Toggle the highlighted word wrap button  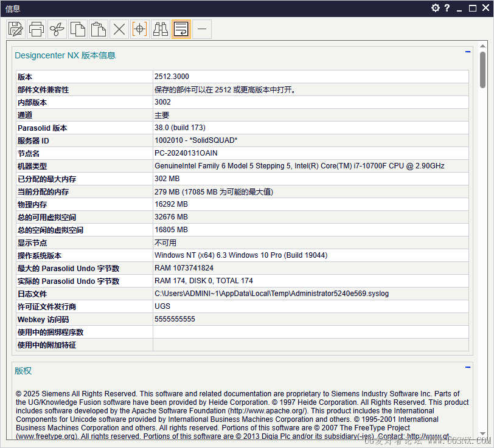[x=181, y=29]
